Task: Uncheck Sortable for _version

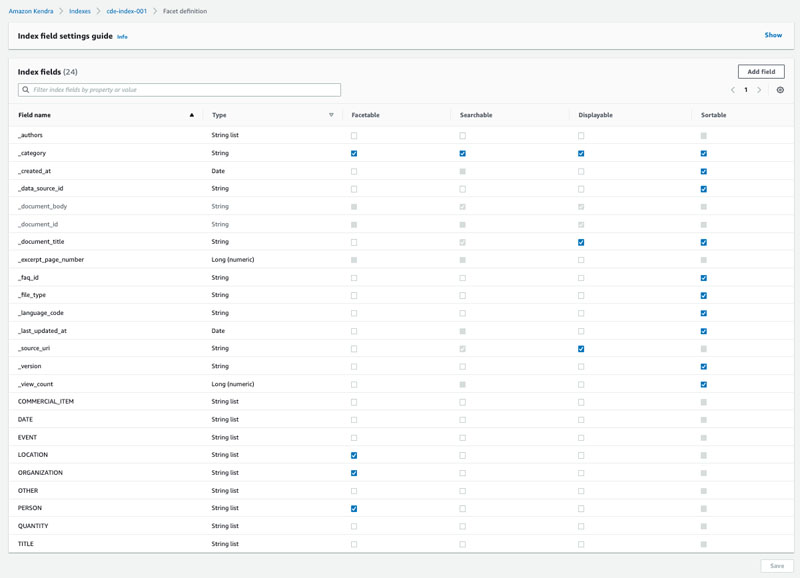Action: click(x=704, y=366)
